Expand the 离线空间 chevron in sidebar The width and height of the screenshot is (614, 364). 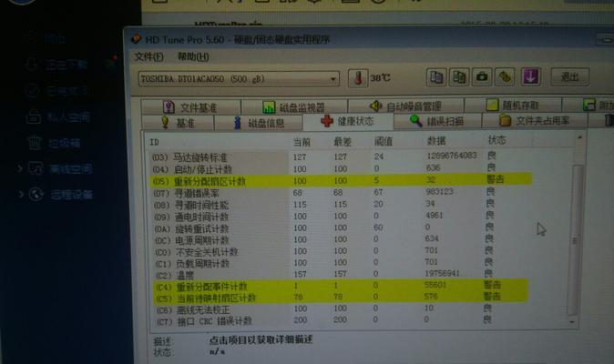tap(19, 168)
